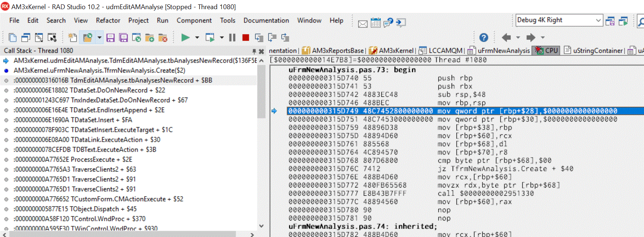
Task: Click the Open Project toolbar icon
Action: click(136, 37)
